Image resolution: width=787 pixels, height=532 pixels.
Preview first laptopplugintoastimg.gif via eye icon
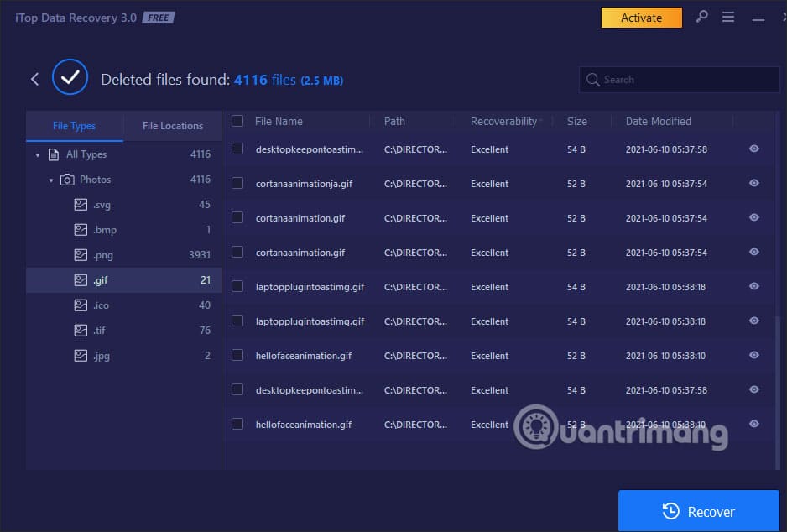tap(754, 286)
